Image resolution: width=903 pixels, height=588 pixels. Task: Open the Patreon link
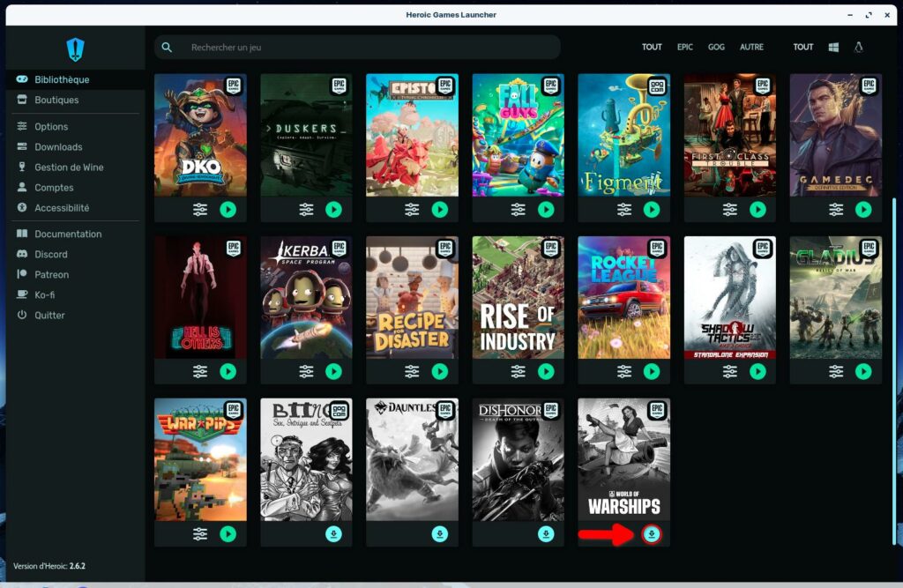click(x=51, y=274)
